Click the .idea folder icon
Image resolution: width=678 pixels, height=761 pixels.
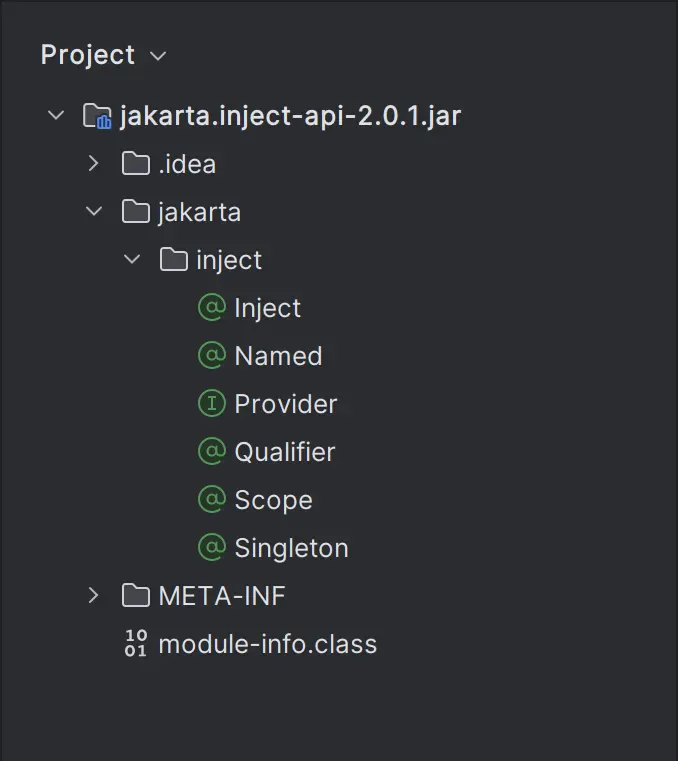135,164
